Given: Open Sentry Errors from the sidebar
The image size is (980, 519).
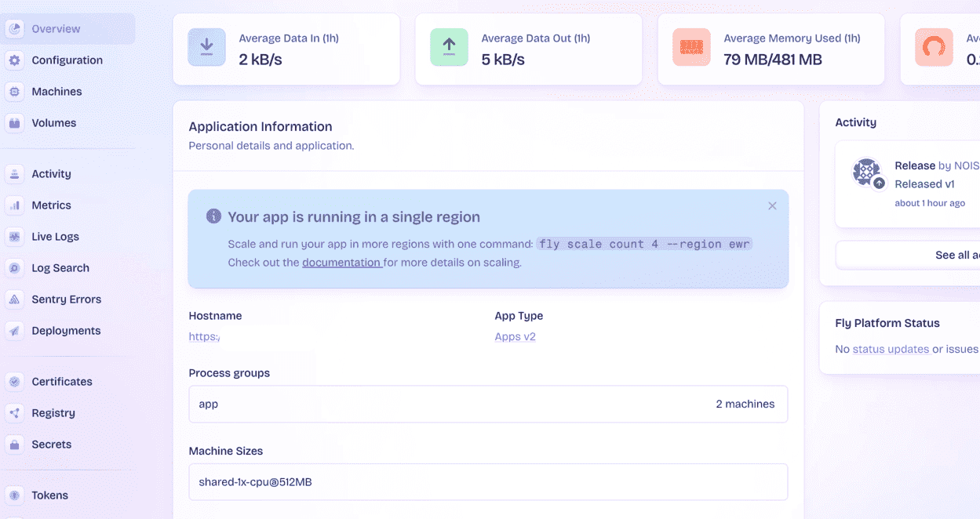Looking at the screenshot, I should pyautogui.click(x=67, y=299).
